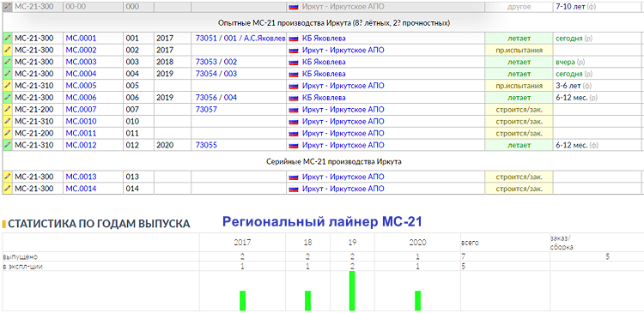Open the MC.0007 serial number link
644x313 pixels.
click(81, 110)
